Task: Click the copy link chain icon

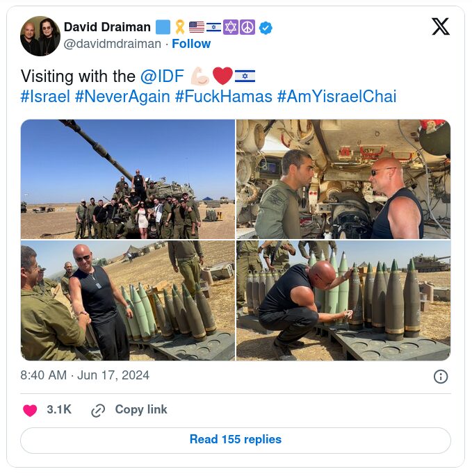Action: click(x=98, y=410)
